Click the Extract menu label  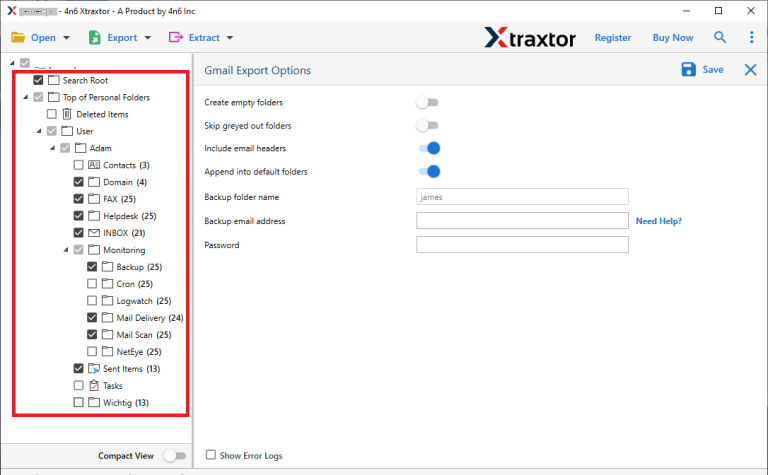pyautogui.click(x=204, y=38)
